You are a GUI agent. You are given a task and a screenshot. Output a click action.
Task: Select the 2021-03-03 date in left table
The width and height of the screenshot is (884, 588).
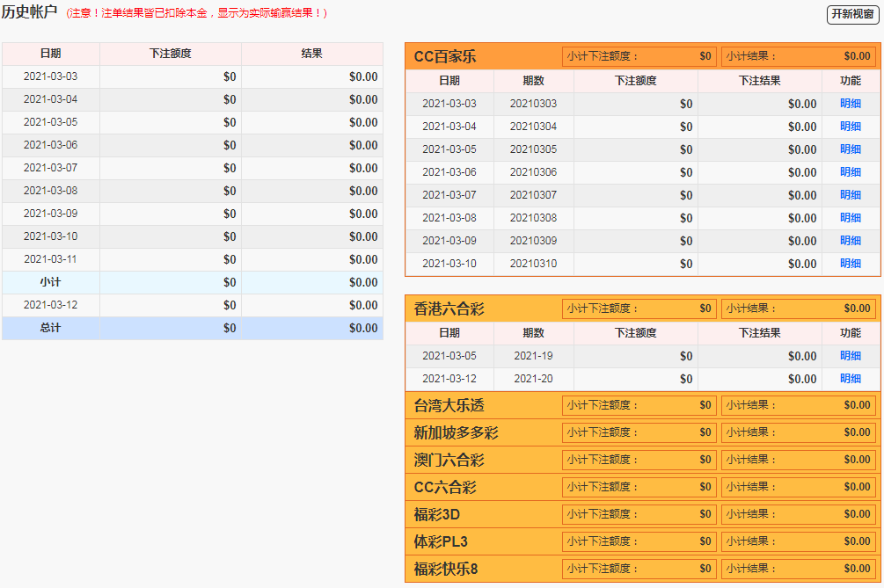coord(50,76)
